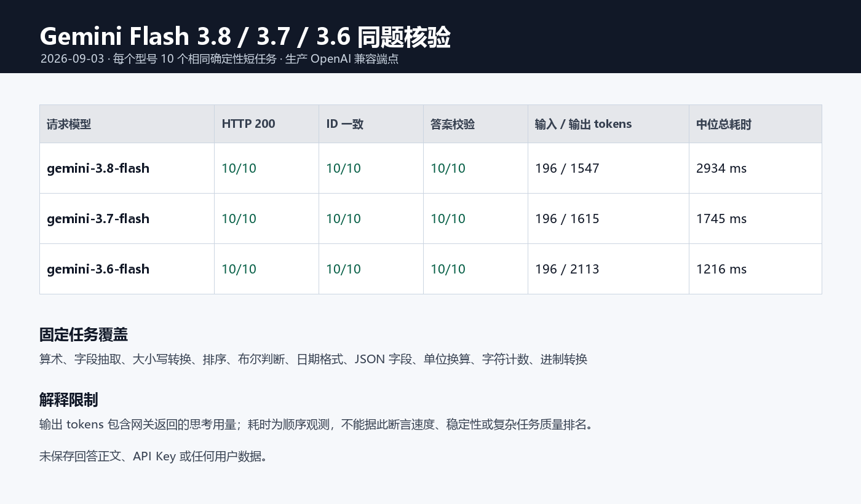Click the paragraph starting with '输出 tokens 包含网关'
The height and width of the screenshot is (504, 861).
[316, 424]
